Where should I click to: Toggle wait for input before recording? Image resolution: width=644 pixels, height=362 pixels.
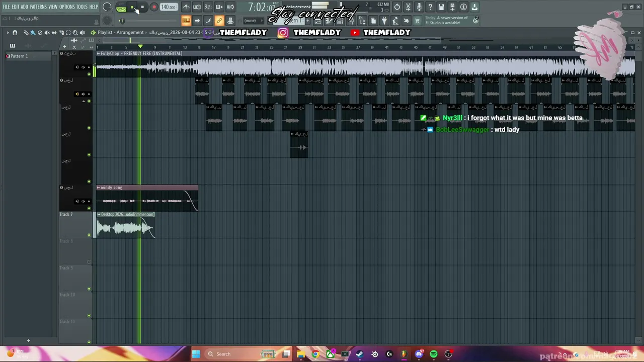[x=197, y=7]
